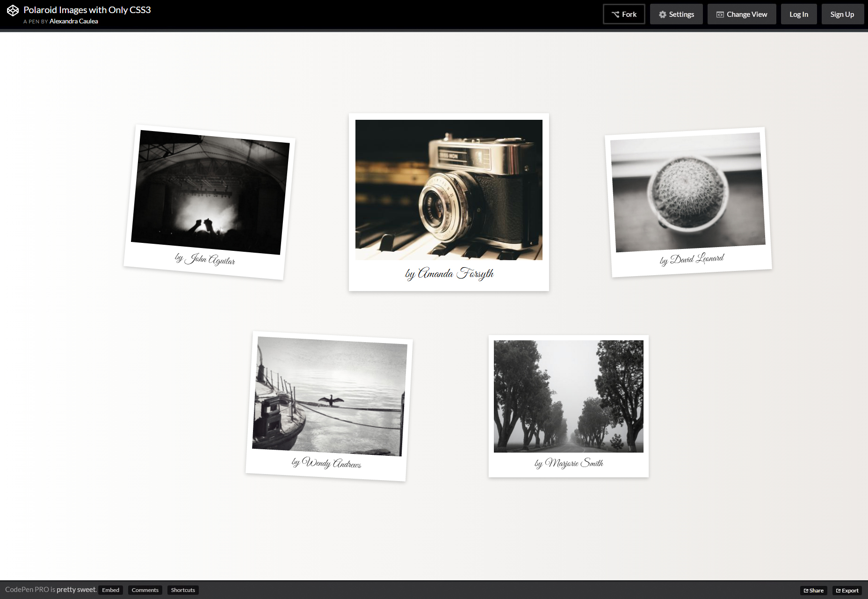Fork this pen
Image resolution: width=868 pixels, height=599 pixels.
[x=623, y=14]
